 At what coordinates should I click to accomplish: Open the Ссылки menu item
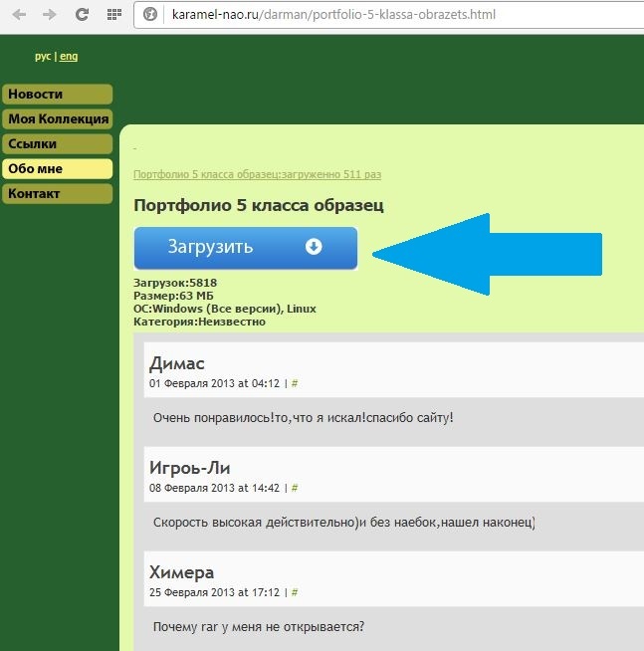pyautogui.click(x=58, y=144)
